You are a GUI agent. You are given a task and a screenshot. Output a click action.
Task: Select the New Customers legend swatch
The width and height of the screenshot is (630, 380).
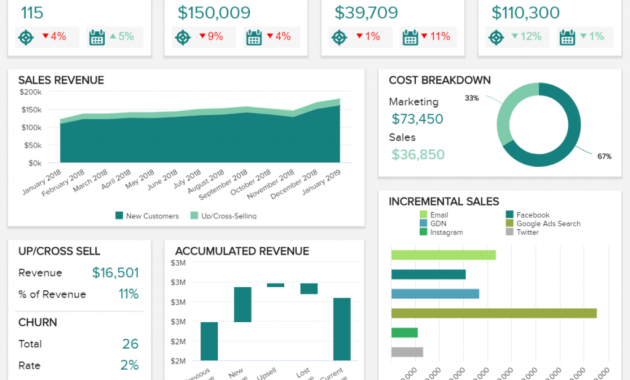[x=119, y=216]
